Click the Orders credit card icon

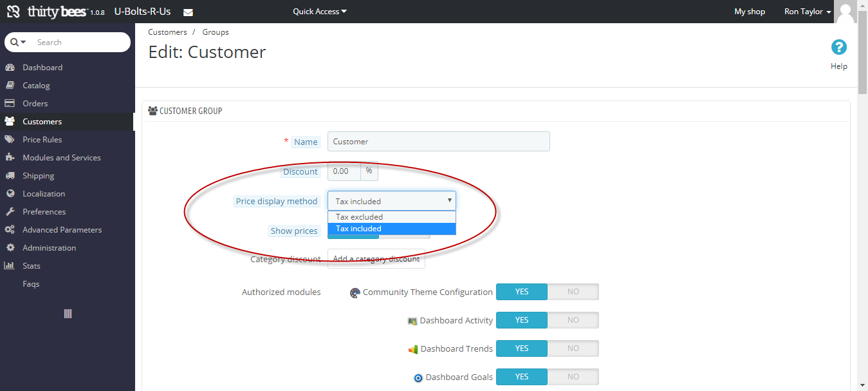coord(10,104)
